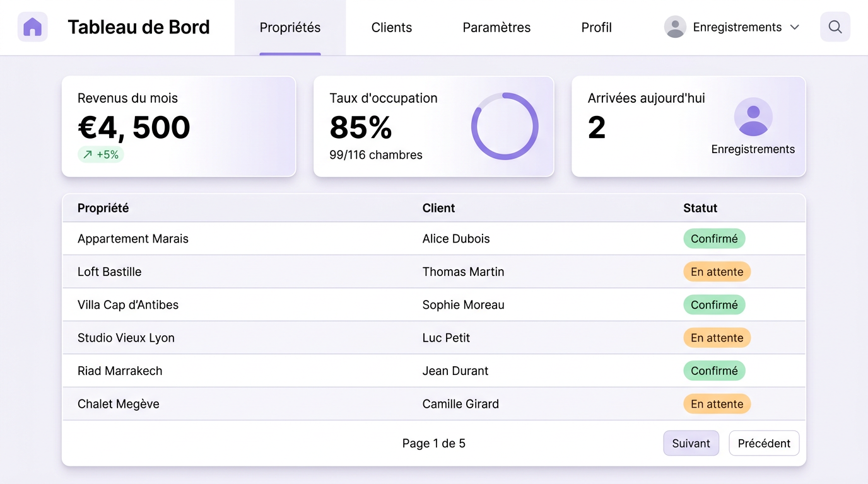Click Chalet Megève in the property list
The image size is (868, 484).
click(119, 404)
